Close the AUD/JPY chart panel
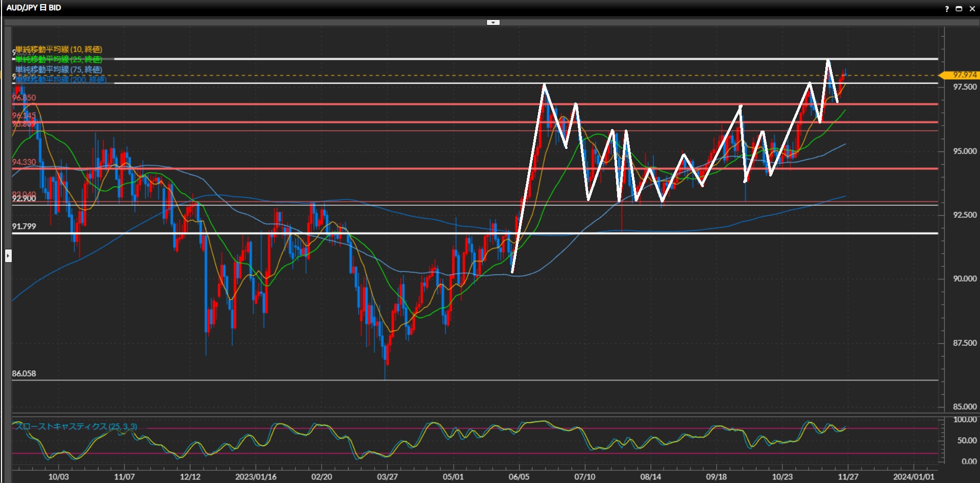980x483 pixels. [x=972, y=9]
